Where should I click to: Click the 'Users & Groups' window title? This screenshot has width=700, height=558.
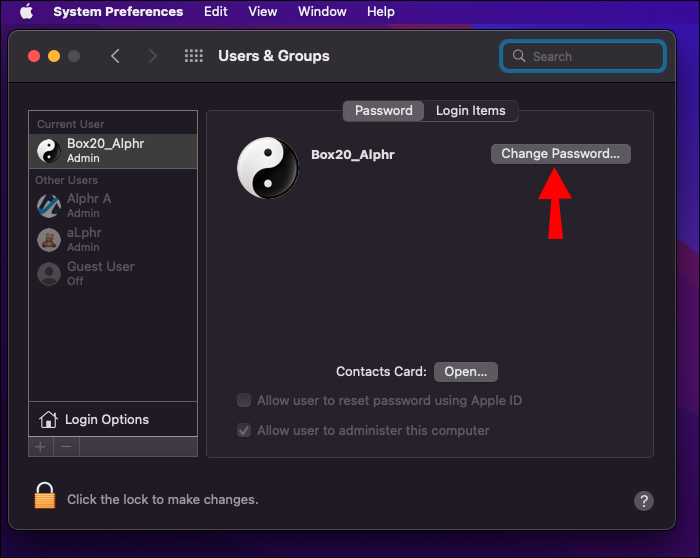[274, 56]
